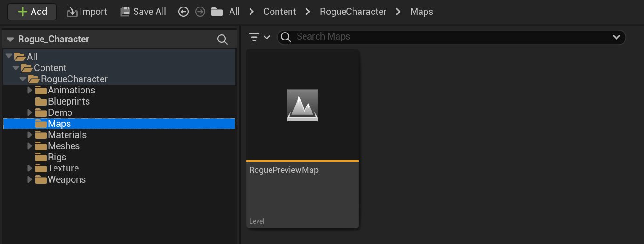Expand the Materials folder arrow

click(x=30, y=134)
